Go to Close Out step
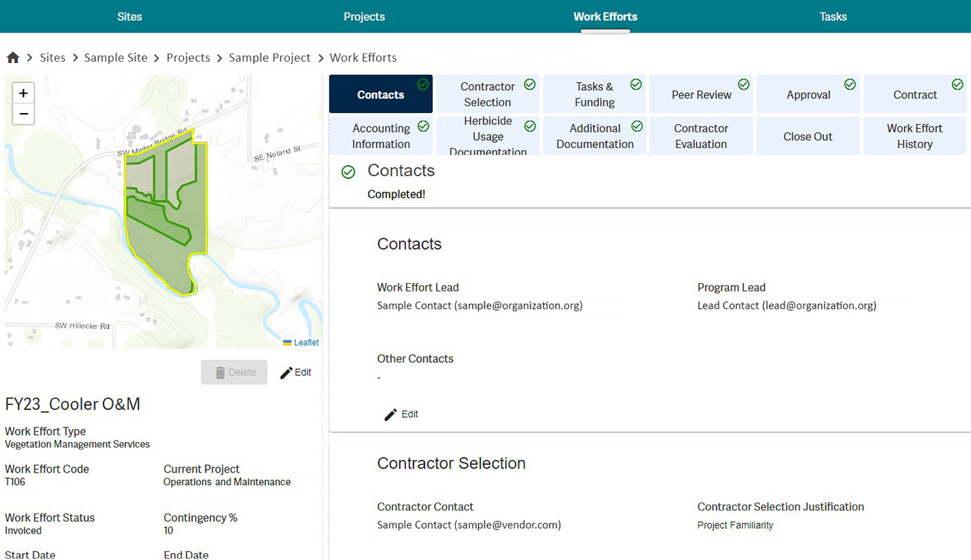The height and width of the screenshot is (560, 971). [807, 137]
